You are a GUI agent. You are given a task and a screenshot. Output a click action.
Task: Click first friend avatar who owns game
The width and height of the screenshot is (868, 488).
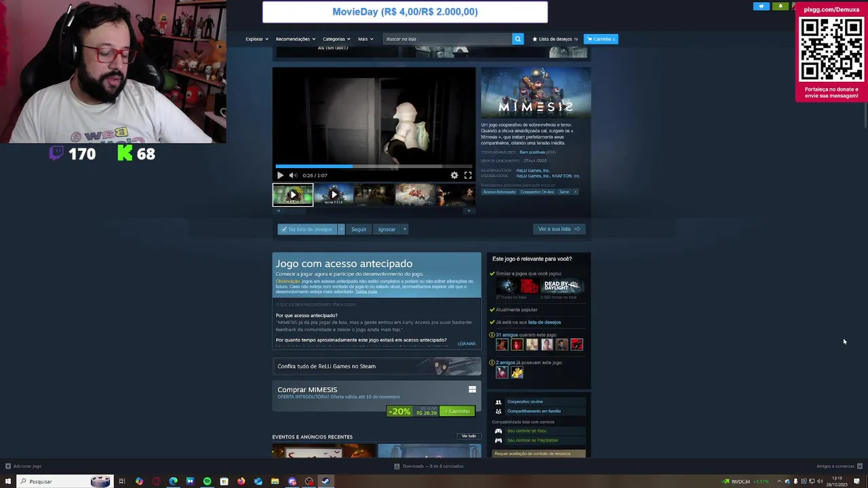coord(502,372)
